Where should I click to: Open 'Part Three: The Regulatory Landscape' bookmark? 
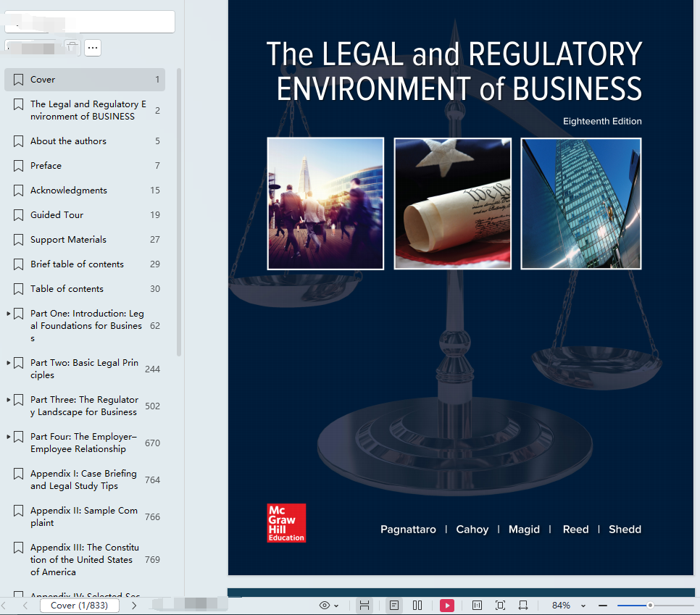(x=84, y=406)
